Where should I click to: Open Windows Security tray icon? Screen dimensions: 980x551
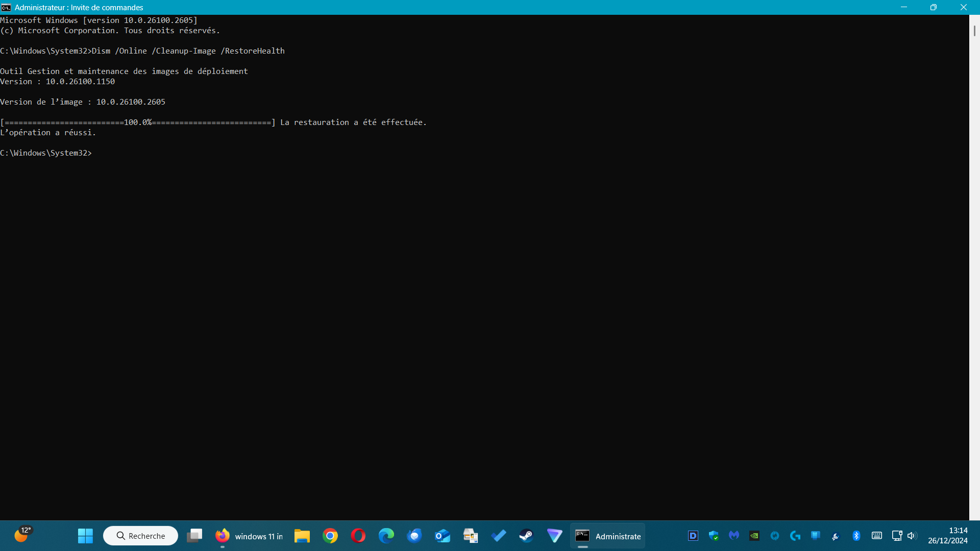point(714,536)
